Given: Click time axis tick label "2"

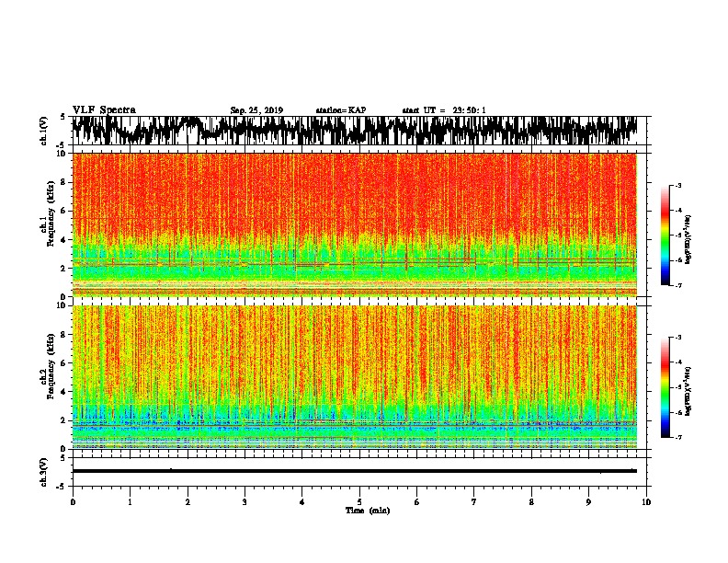Looking at the screenshot, I should pos(188,502).
